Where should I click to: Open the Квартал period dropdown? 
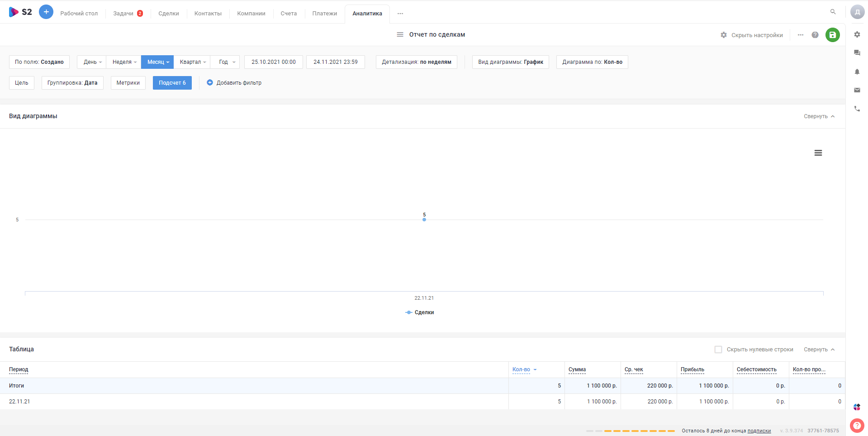[192, 62]
